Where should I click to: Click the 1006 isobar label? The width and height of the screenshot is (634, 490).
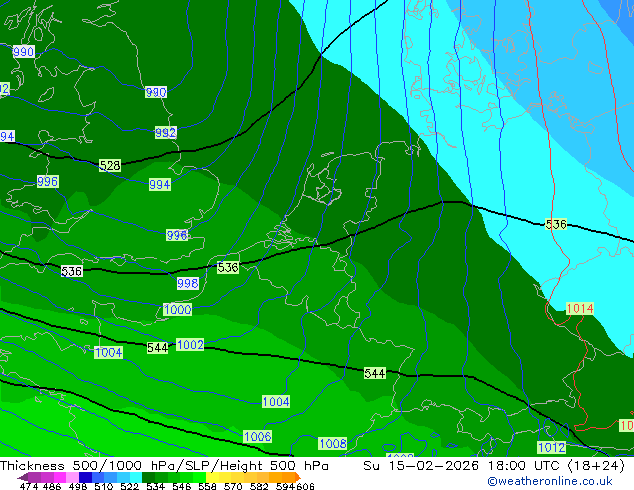pyautogui.click(x=258, y=436)
